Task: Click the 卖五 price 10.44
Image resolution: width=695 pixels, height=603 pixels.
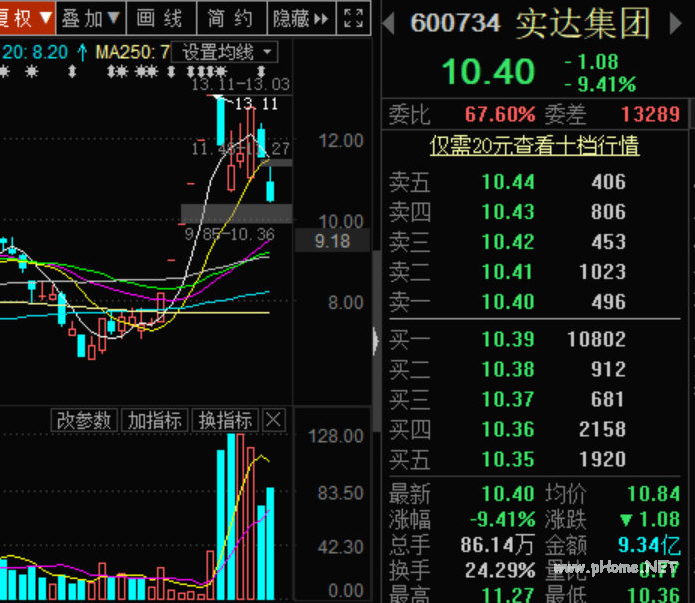Action: (x=508, y=182)
